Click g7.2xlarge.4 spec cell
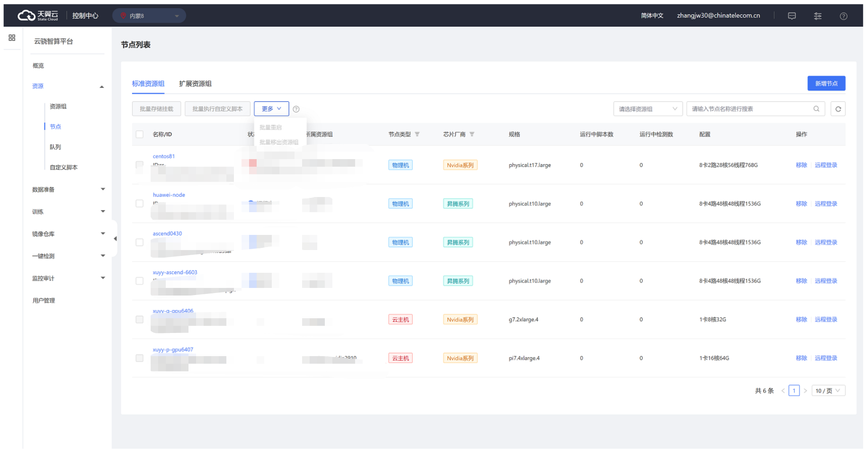Viewport: 868px width, 450px height. click(523, 320)
